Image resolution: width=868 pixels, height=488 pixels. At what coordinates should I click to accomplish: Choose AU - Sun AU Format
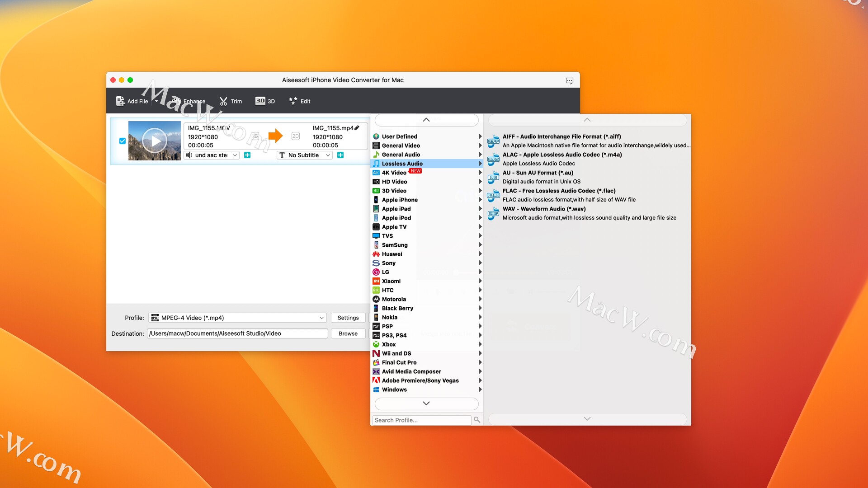point(588,177)
